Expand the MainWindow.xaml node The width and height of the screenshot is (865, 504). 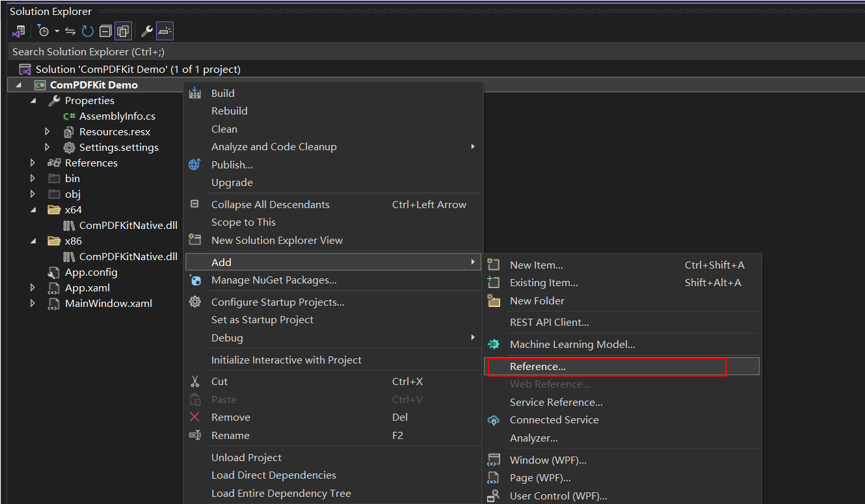pos(33,303)
